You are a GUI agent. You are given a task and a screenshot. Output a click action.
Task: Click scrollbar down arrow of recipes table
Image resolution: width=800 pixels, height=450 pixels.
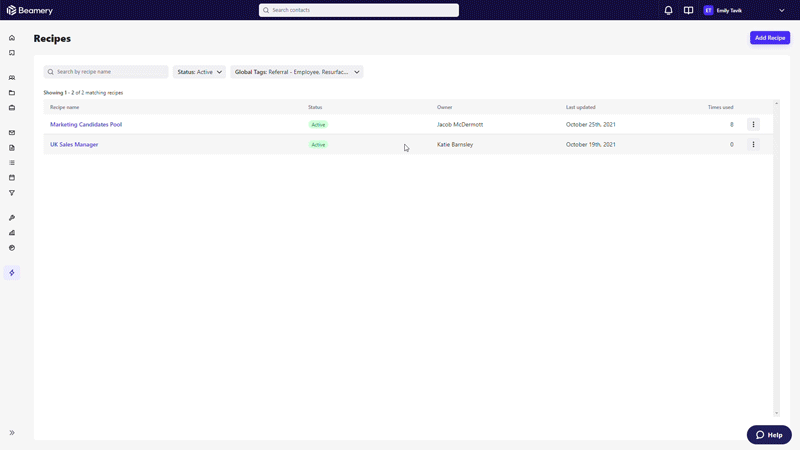777,413
